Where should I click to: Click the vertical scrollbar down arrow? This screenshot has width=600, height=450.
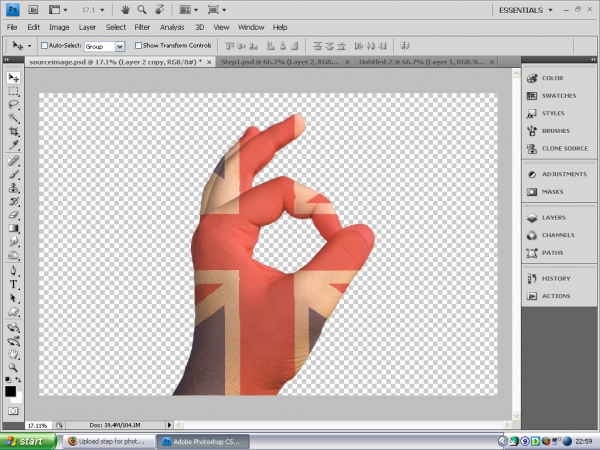point(516,416)
